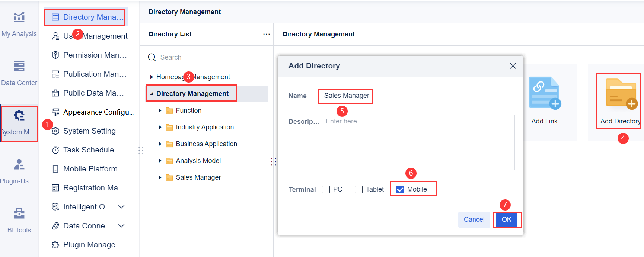Expand the Industry Application folder
This screenshot has height=257, width=644.
point(160,127)
